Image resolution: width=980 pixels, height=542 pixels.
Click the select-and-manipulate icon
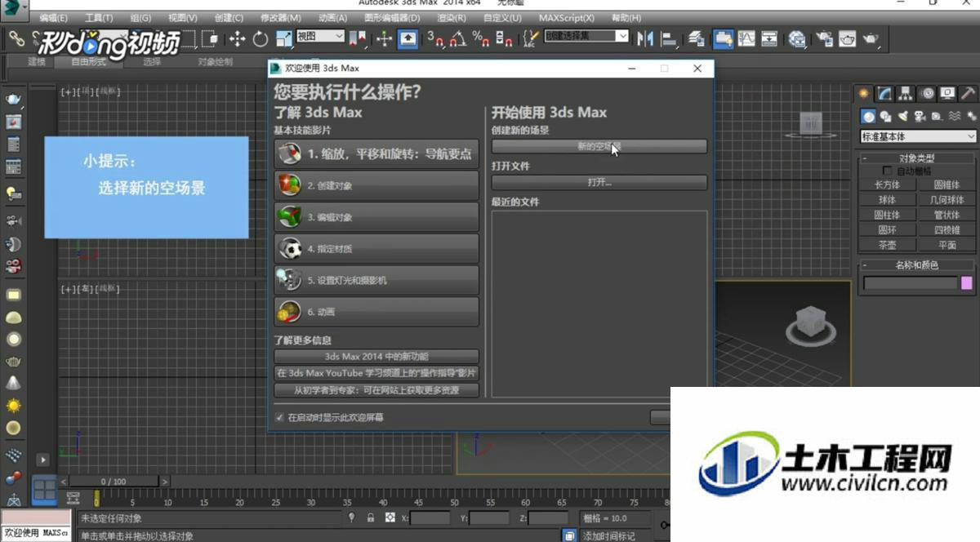click(384, 38)
